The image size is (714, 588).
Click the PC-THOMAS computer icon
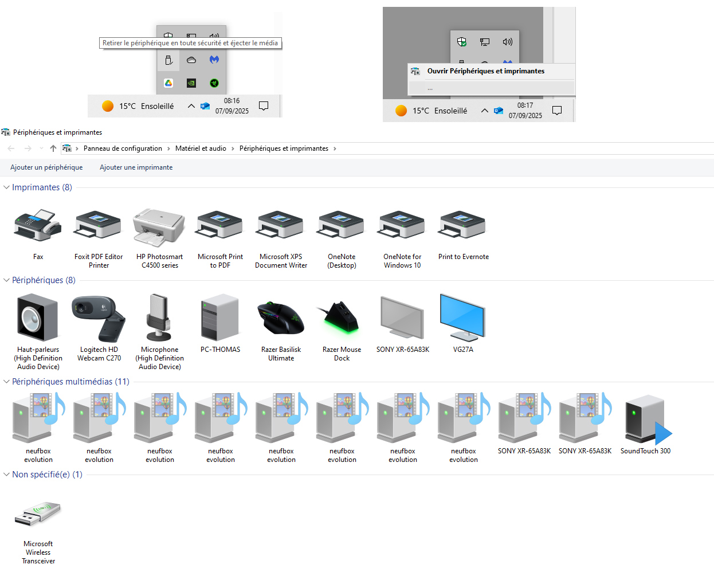(220, 318)
